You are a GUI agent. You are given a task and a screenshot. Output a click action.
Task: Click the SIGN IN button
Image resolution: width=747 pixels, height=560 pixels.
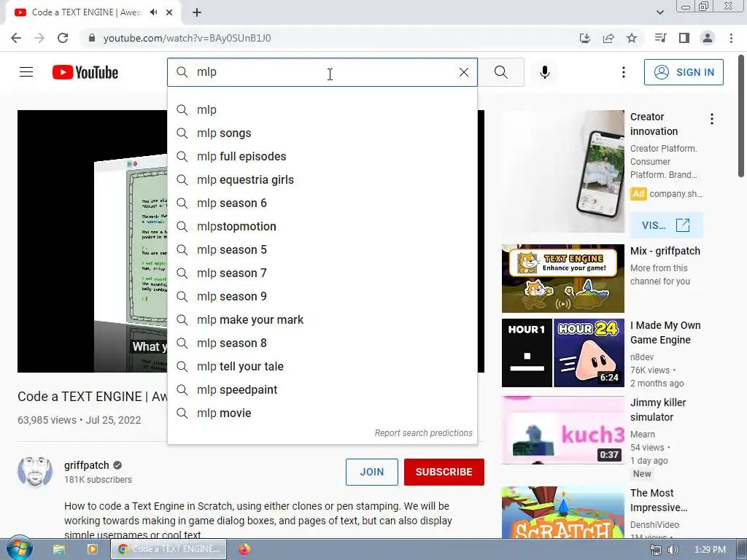[684, 72]
